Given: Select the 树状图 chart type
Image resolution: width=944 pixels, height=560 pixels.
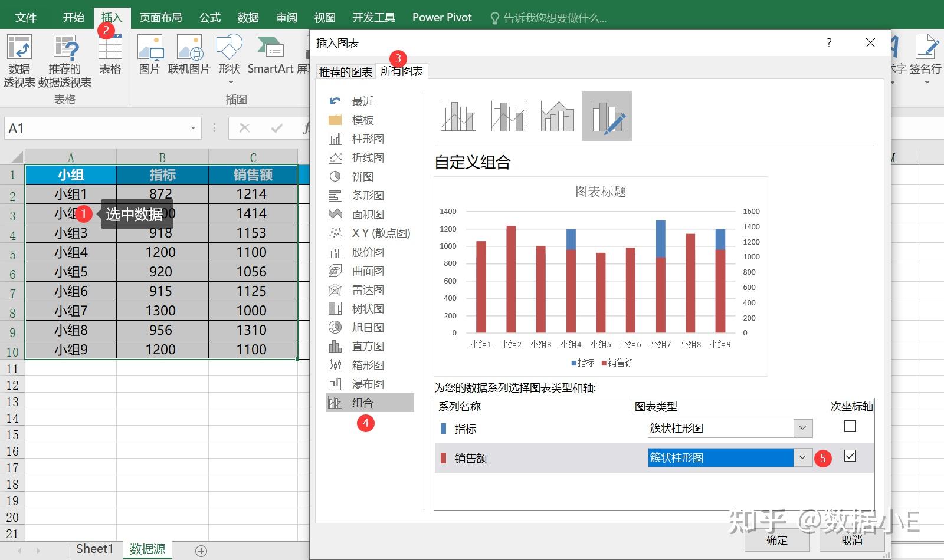Looking at the screenshot, I should coord(367,308).
